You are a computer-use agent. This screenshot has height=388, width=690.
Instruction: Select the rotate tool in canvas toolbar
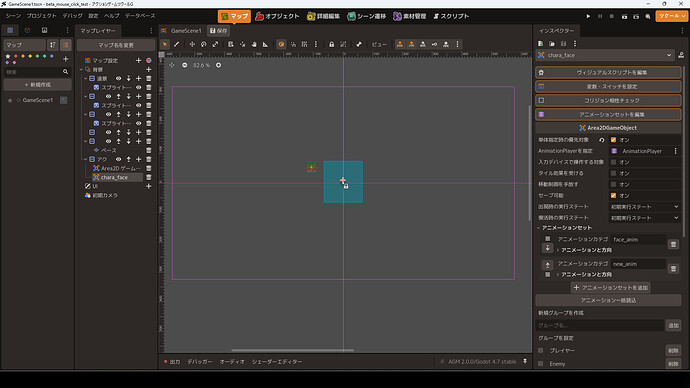coord(204,44)
